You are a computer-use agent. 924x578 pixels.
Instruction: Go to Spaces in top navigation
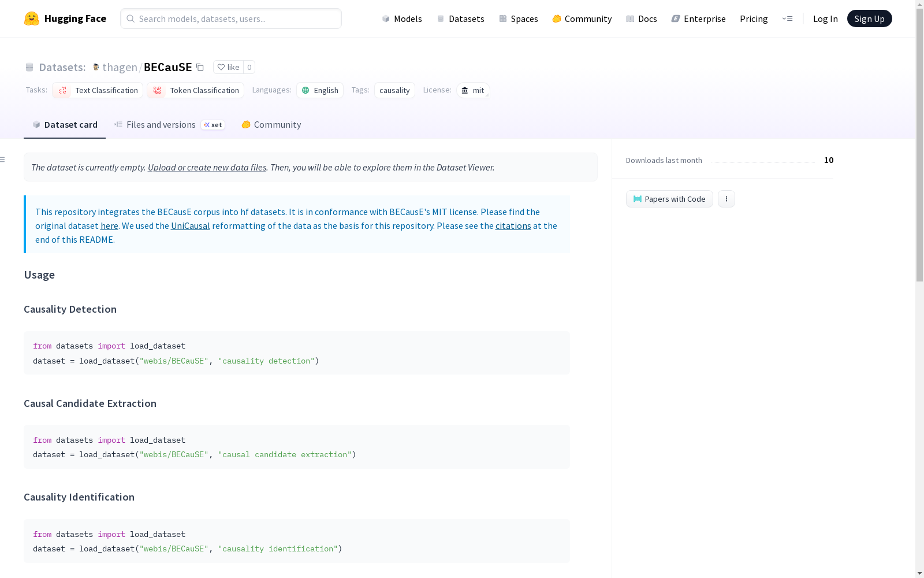[518, 18]
